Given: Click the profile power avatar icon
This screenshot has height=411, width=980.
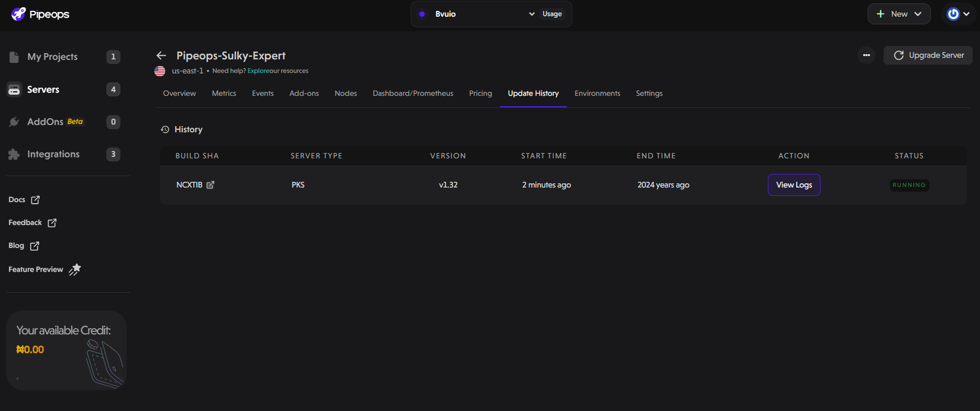Looking at the screenshot, I should click(953, 14).
